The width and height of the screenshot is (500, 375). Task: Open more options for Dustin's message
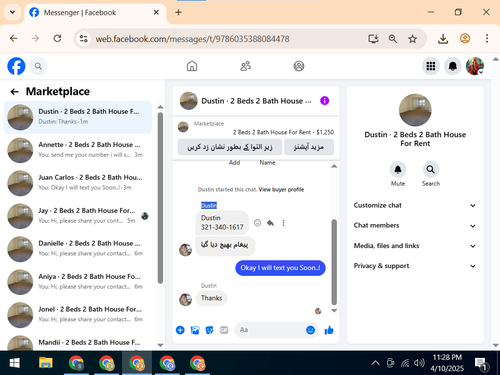click(x=283, y=223)
